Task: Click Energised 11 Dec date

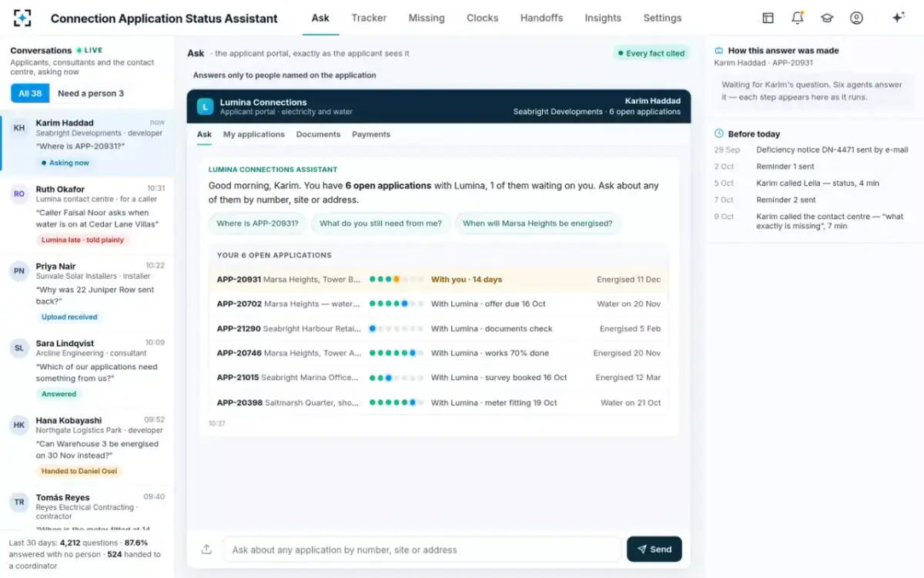Action: click(628, 280)
